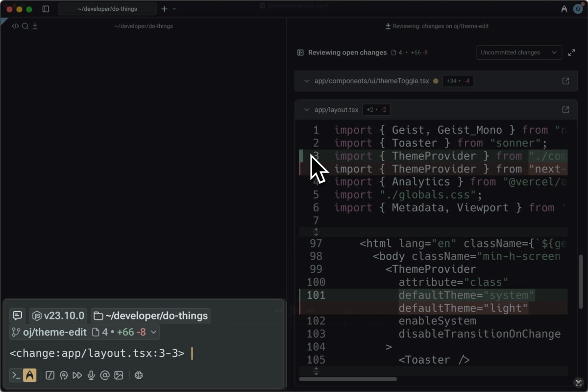588x392 pixels.
Task: Click the @ add context icon
Action: (104, 375)
